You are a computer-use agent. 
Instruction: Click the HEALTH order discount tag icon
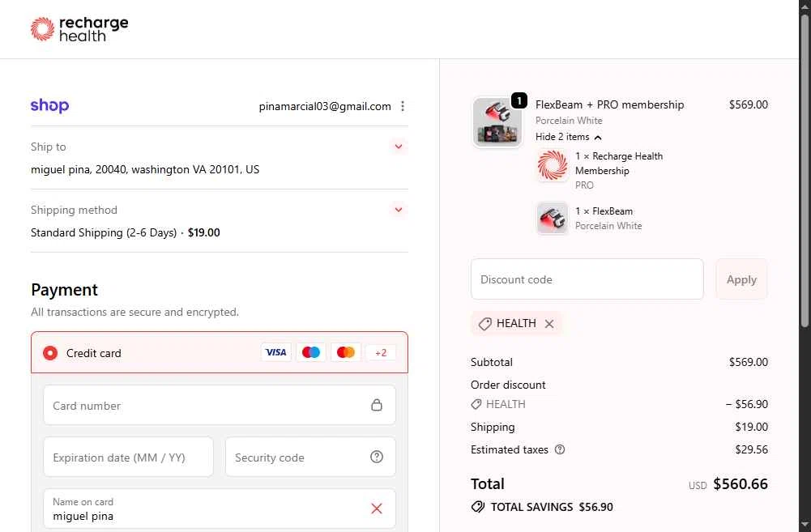[476, 404]
